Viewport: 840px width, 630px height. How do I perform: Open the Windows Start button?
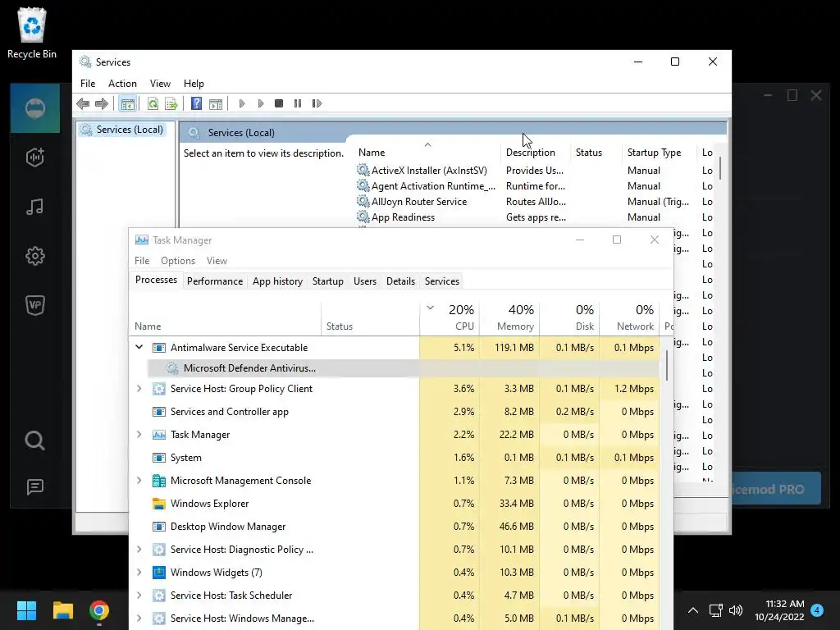point(26,609)
